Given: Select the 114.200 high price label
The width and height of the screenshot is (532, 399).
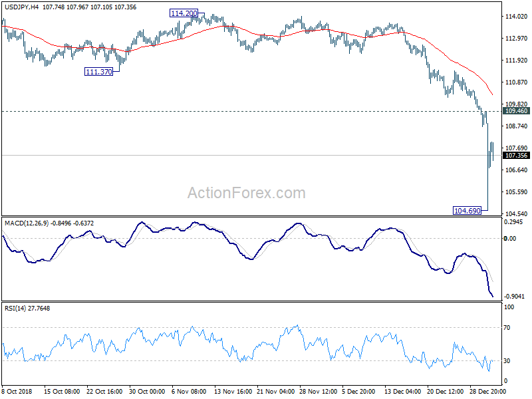Looking at the screenshot, I should 184,13.
